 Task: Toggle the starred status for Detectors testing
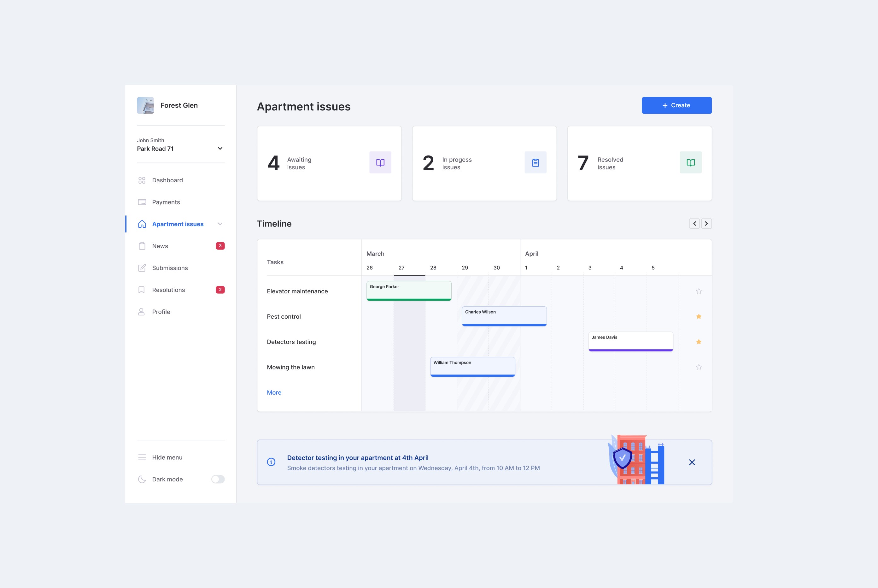699,341
